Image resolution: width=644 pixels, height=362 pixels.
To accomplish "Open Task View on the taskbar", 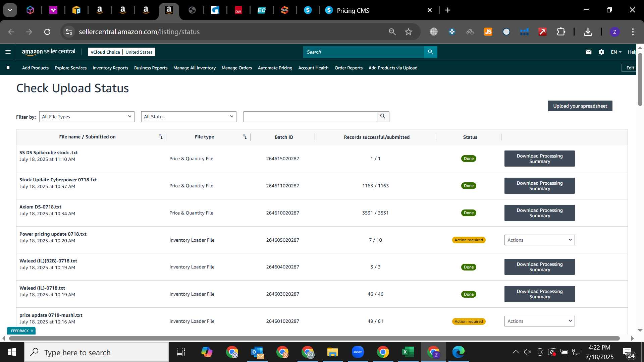I will tap(181, 352).
